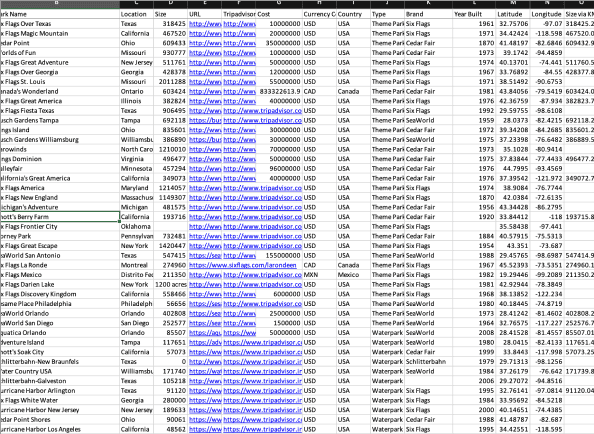Viewport: 594px width, 434px height.
Task: Select the year built cell '1884'
Action: pyautogui.click(x=474, y=236)
